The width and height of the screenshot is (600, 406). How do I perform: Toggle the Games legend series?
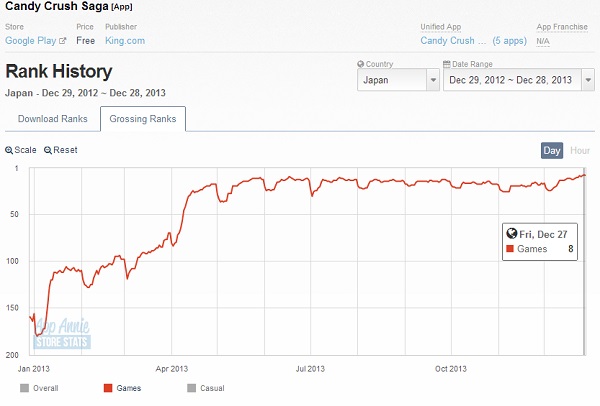click(122, 388)
